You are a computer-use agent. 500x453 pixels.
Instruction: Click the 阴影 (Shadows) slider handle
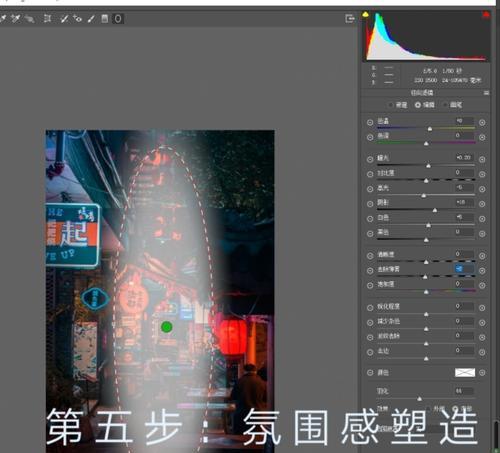pyautogui.click(x=435, y=210)
